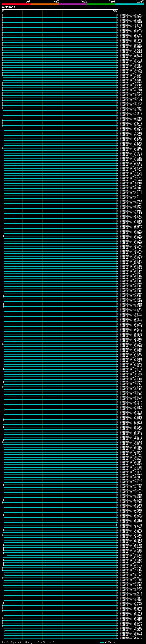This screenshot has height=644, width=146.
Task: Select label UniRef100_Q05825
Action: click(x=131, y=168)
